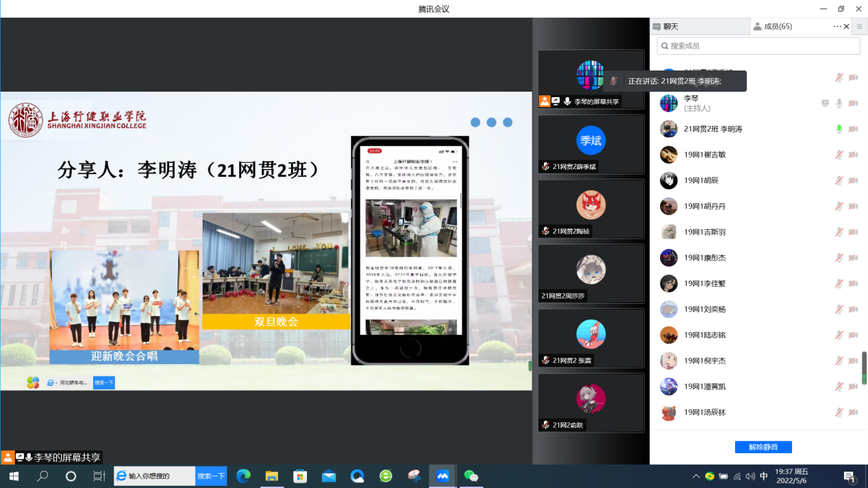Toggle microphone of host 李琴
The height and width of the screenshot is (488, 868).
pyautogui.click(x=839, y=103)
